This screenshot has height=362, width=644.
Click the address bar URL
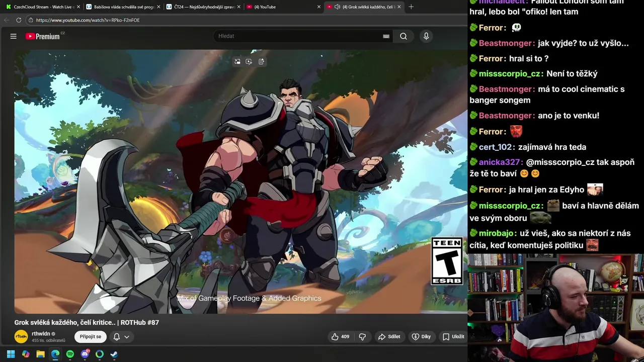88,20
